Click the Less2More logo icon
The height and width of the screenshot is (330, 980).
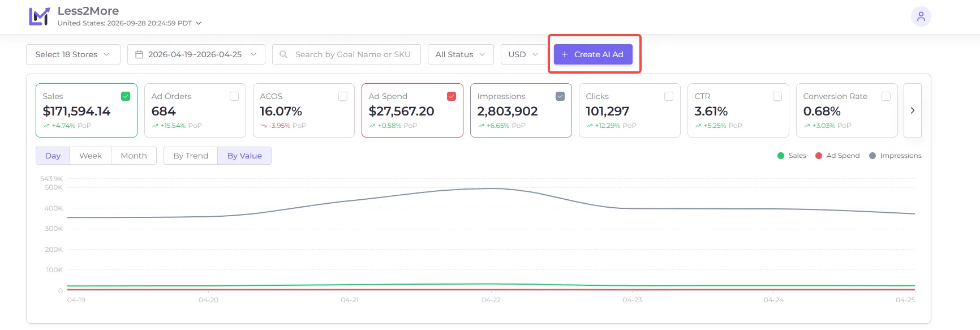coord(39,16)
